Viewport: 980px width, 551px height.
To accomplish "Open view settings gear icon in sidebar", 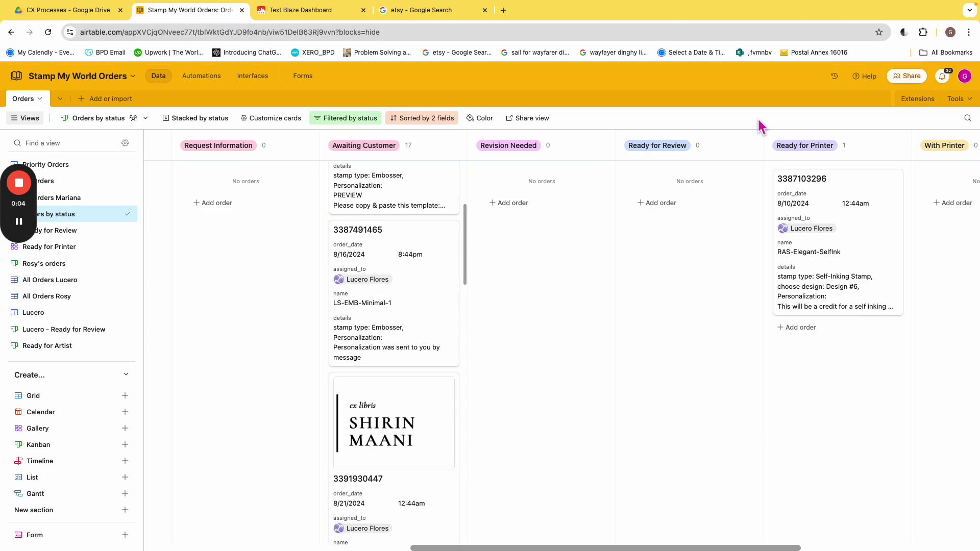I will click(x=125, y=143).
